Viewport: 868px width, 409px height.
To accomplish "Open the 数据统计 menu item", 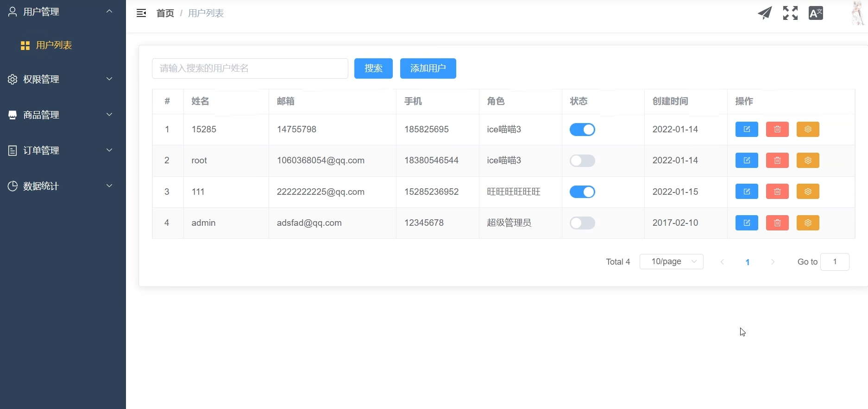I will (x=60, y=186).
